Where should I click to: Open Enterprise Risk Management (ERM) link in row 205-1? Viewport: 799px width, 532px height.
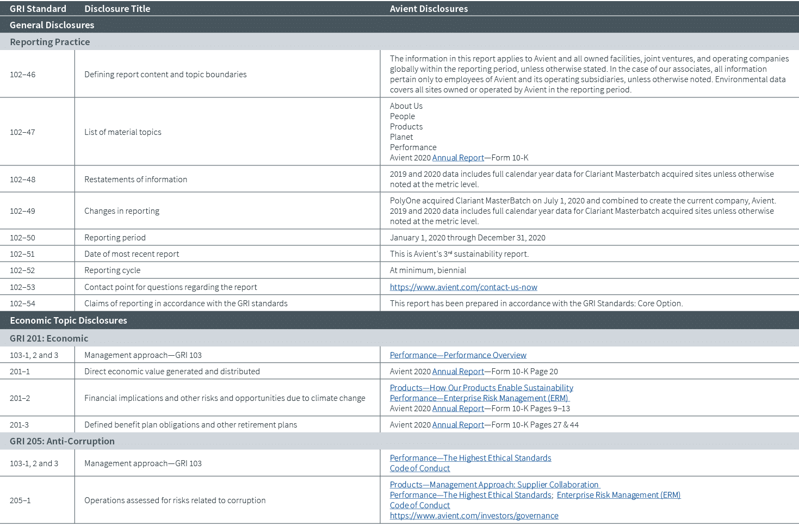618,495
